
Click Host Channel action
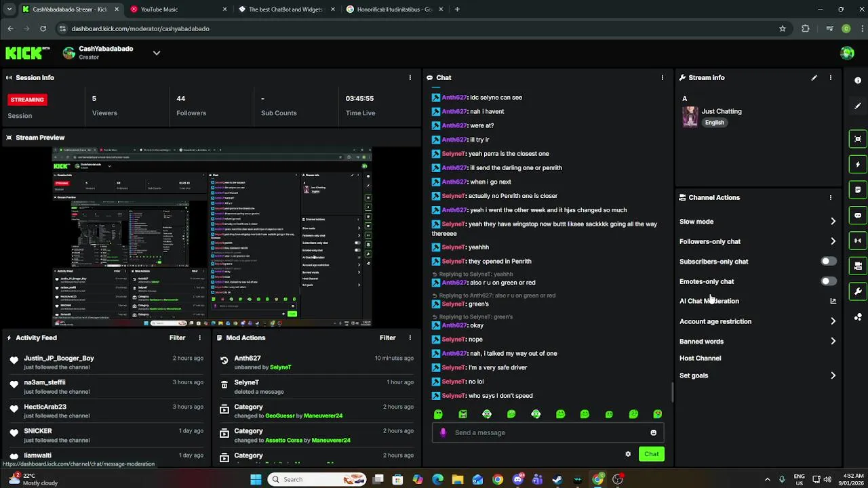(700, 359)
